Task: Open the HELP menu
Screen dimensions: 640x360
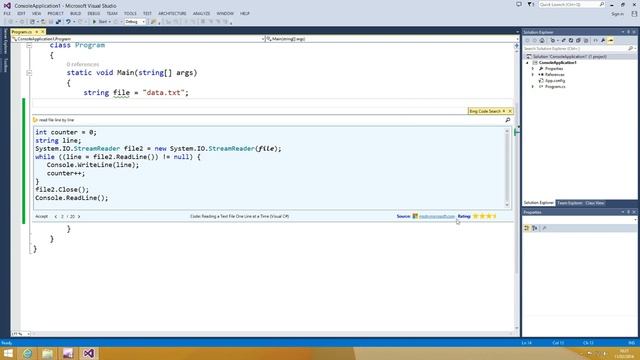Action: click(245, 13)
